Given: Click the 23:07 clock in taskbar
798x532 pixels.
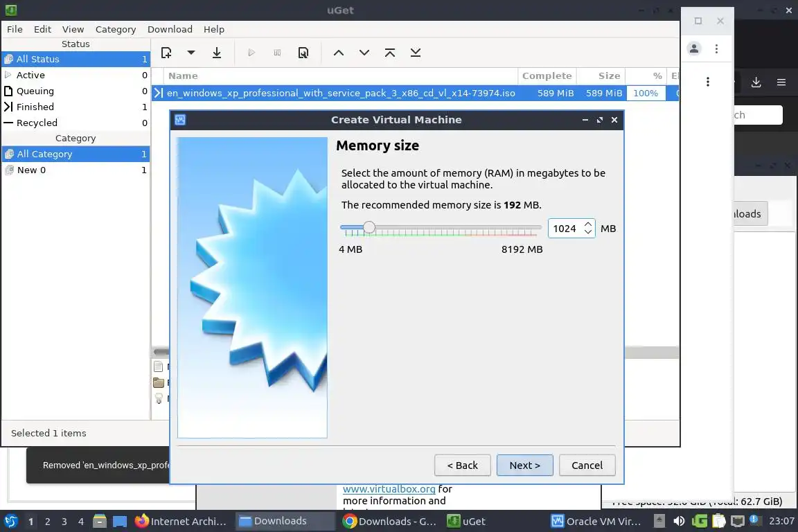Looking at the screenshot, I should (781, 522).
